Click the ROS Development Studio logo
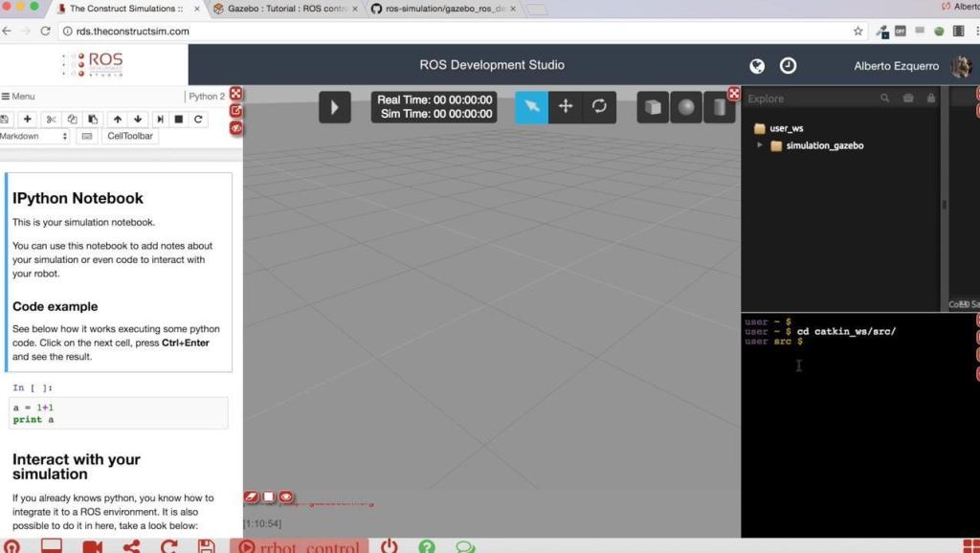The width and height of the screenshot is (980, 553). point(94,64)
